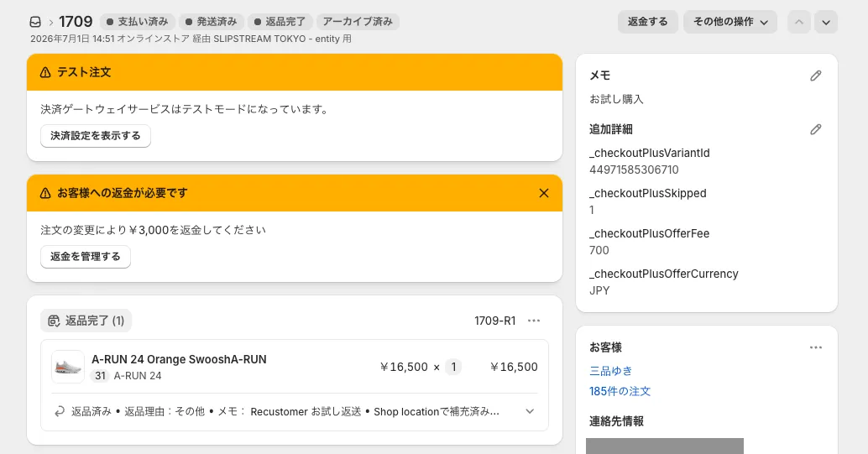Click product name A-RUN 24 Orange SwooshA-RUN
The height and width of the screenshot is (454, 868).
(179, 359)
